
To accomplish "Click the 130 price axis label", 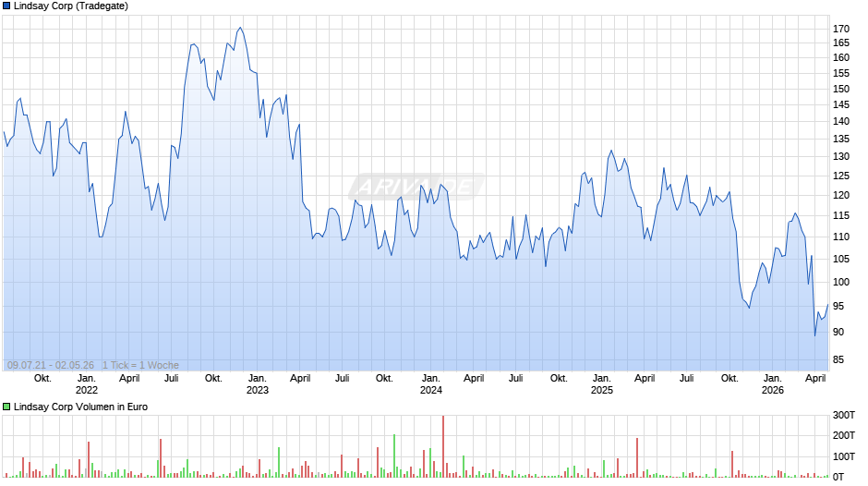I will [841, 157].
